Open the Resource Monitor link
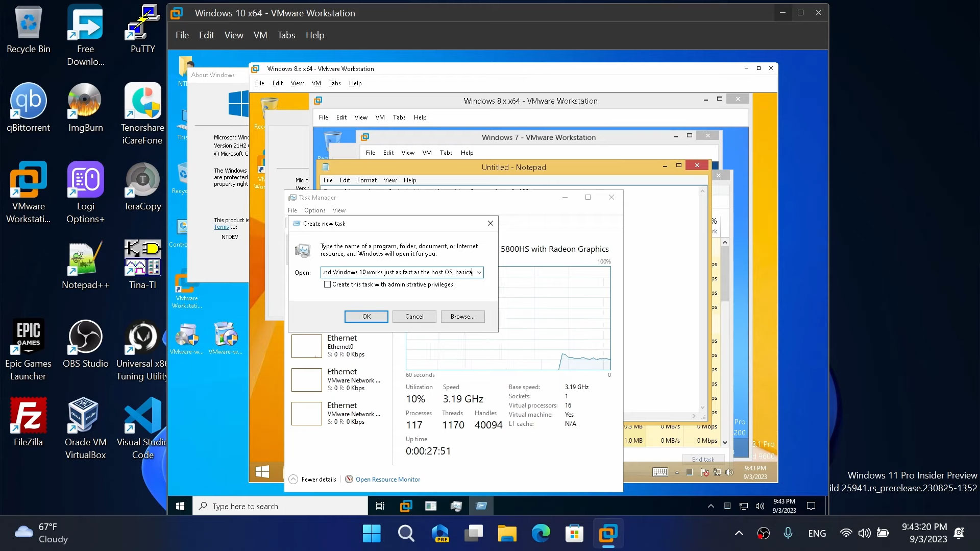980x551 pixels. (x=387, y=480)
